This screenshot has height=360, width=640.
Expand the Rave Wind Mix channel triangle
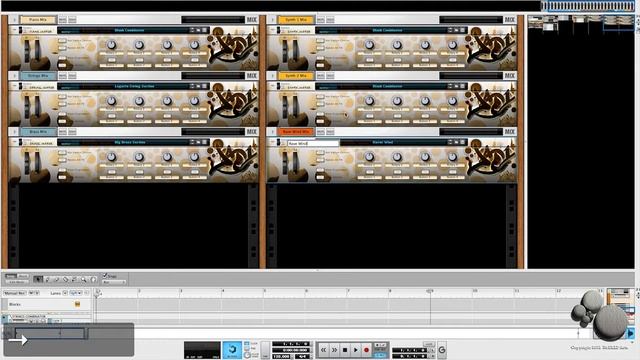pos(272,132)
